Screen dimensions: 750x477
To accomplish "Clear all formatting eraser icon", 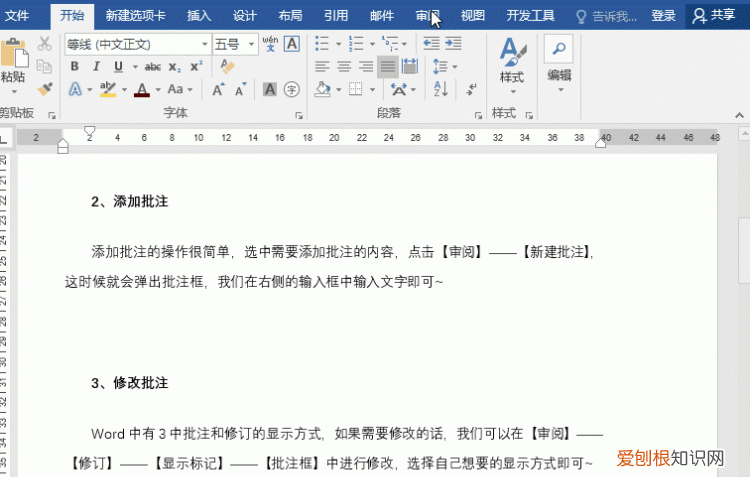I will (227, 67).
